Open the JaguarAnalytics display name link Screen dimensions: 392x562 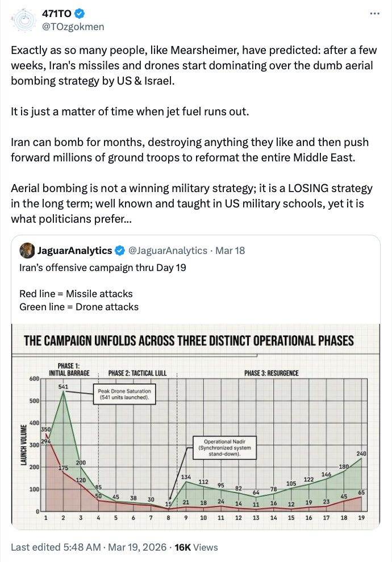click(75, 250)
